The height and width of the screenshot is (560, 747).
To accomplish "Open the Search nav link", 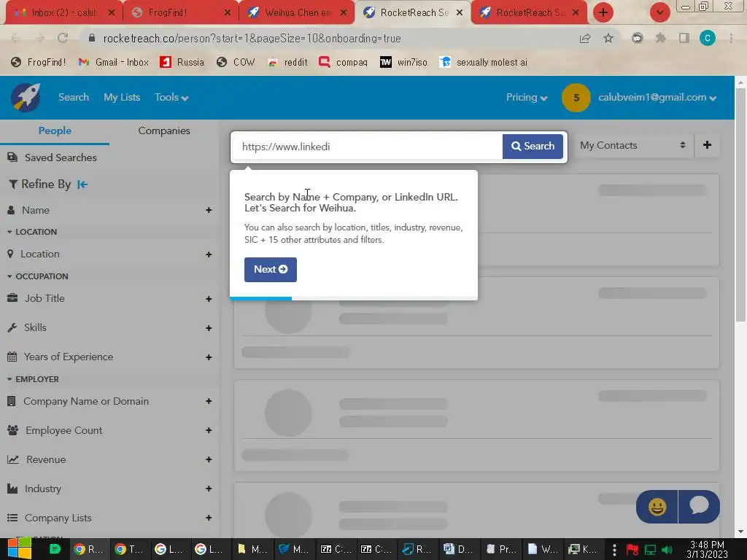I will (x=74, y=97).
